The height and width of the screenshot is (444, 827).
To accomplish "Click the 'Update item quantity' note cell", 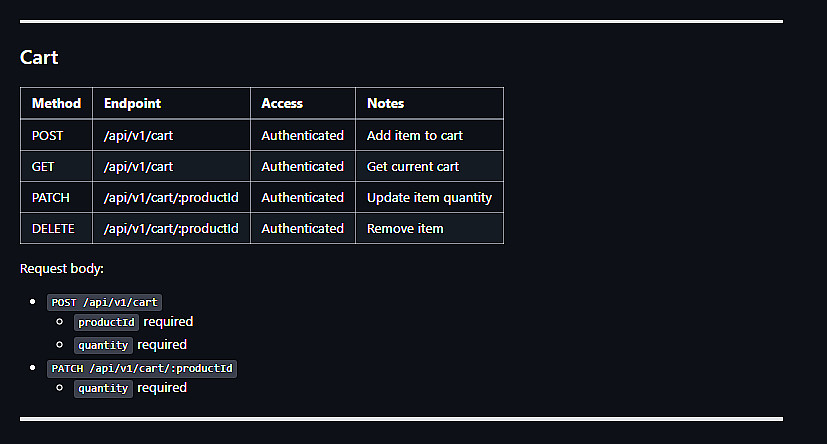I will [x=429, y=197].
